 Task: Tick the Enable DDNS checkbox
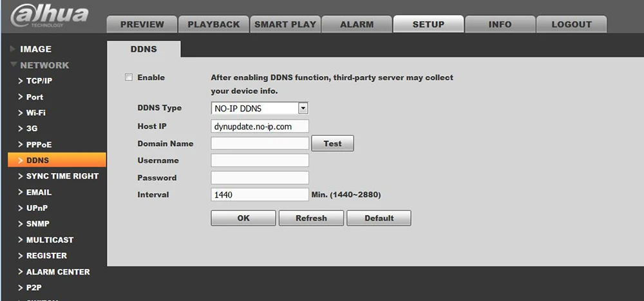(x=129, y=77)
